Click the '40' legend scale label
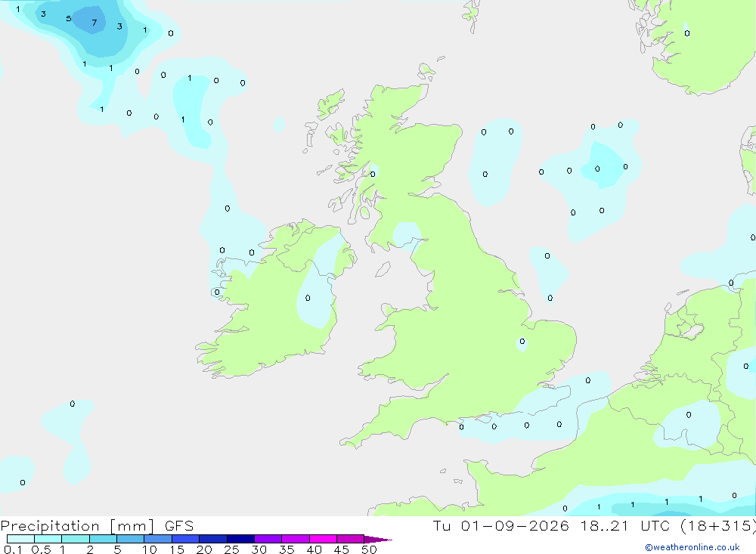 click(314, 549)
